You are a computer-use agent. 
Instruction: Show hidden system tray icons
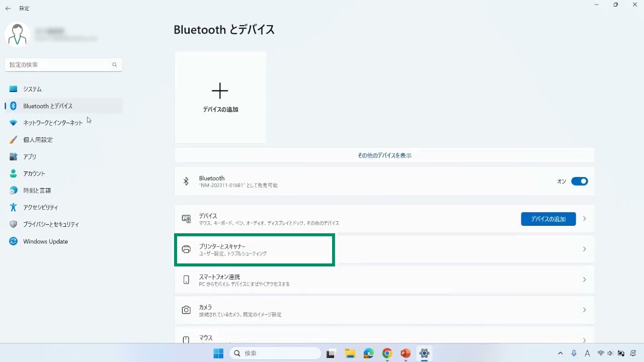click(560, 353)
